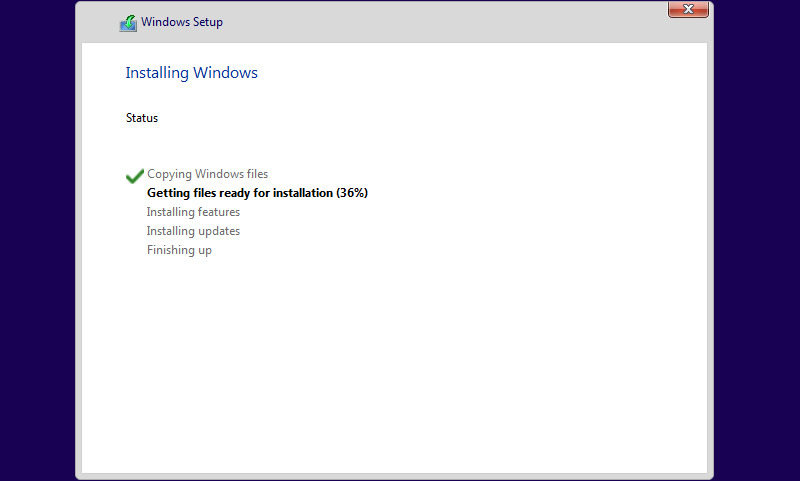The width and height of the screenshot is (800, 481).
Task: Click the word "updates" in the step list
Action: coord(217,231)
